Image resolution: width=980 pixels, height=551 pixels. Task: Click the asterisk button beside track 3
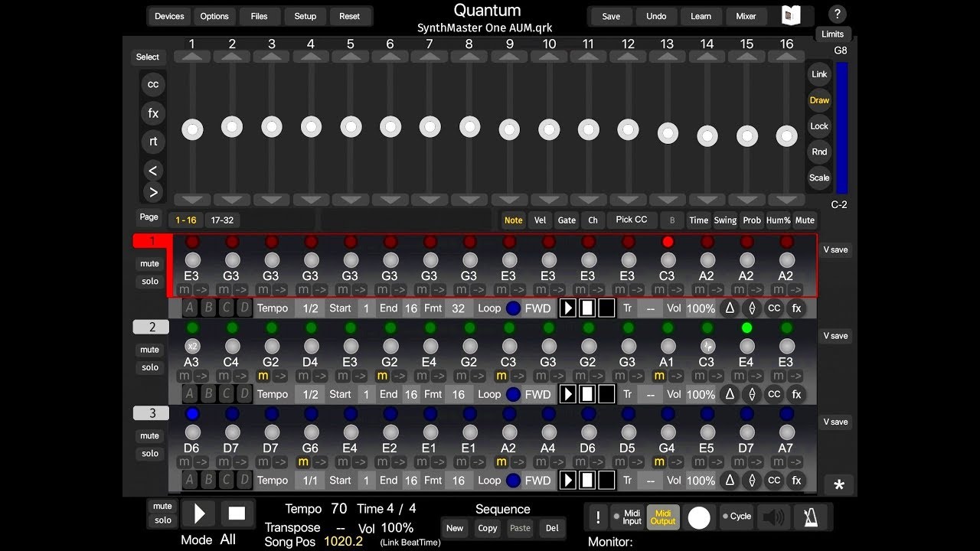click(839, 485)
